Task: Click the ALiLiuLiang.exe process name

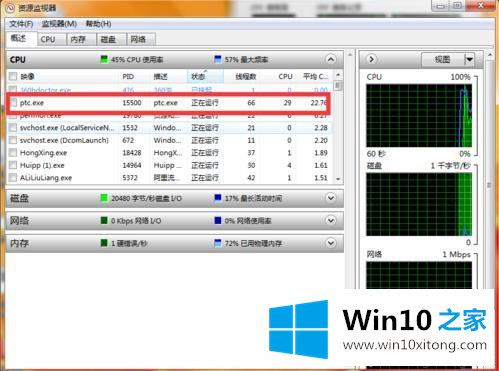Action: (46, 178)
